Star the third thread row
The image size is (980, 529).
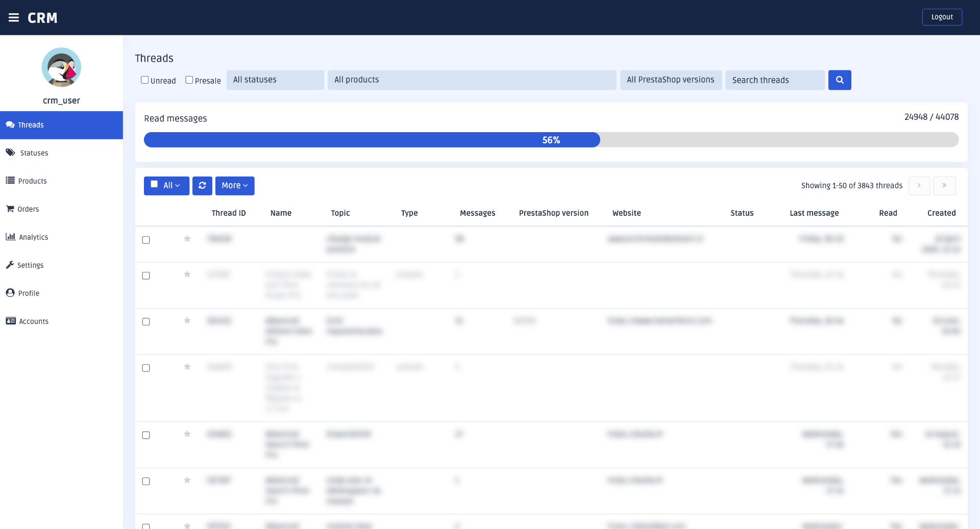coord(187,320)
